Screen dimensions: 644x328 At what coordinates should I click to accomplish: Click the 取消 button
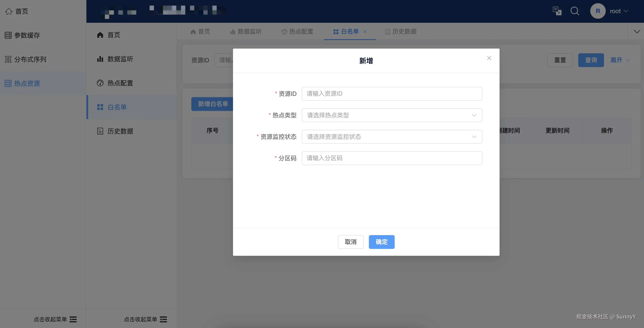click(x=351, y=242)
